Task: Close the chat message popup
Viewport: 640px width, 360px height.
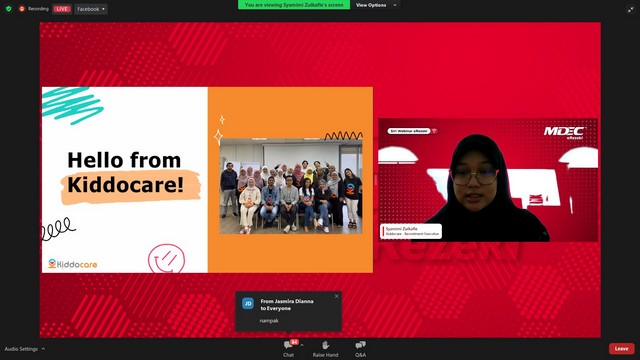Action: pyautogui.click(x=336, y=296)
